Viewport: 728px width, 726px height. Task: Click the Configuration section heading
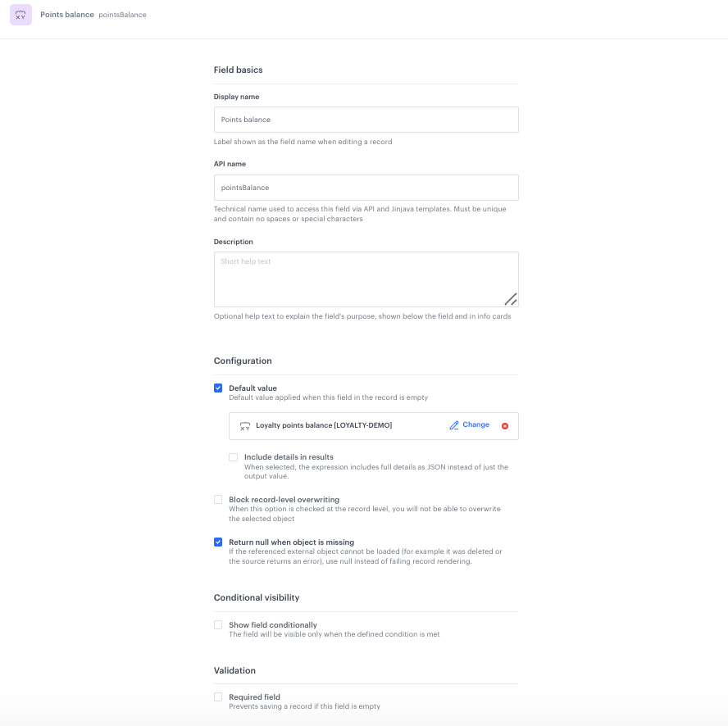pos(243,361)
